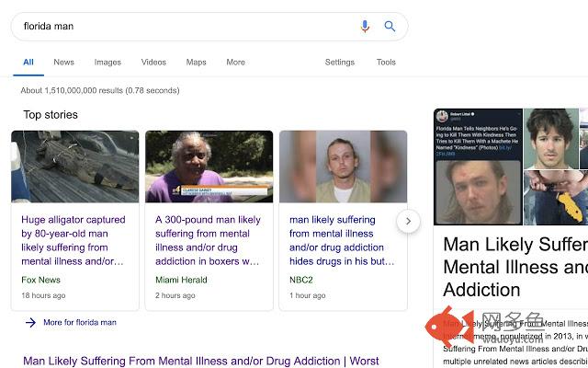Viewport: 588px width, 368px height.
Task: Click the Fox News source label
Action: [x=40, y=280]
